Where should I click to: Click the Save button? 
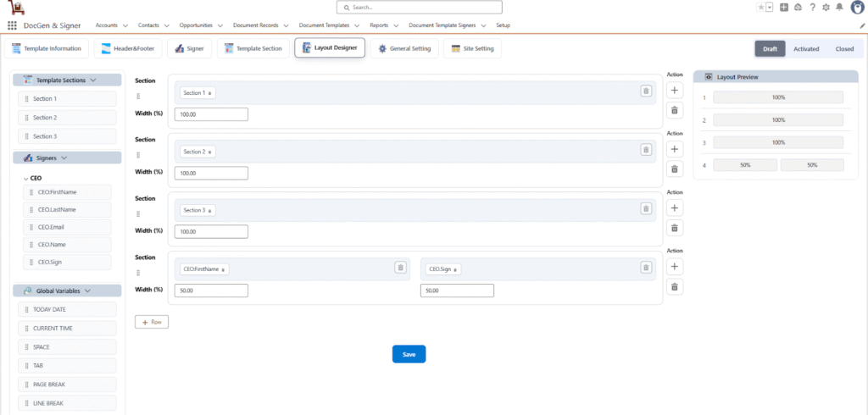tap(409, 354)
